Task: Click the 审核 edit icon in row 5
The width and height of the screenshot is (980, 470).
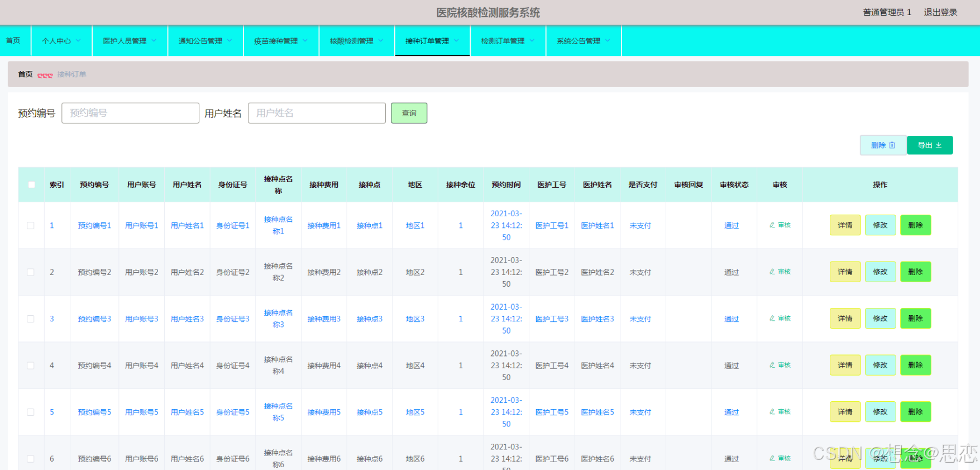Action: [x=772, y=412]
